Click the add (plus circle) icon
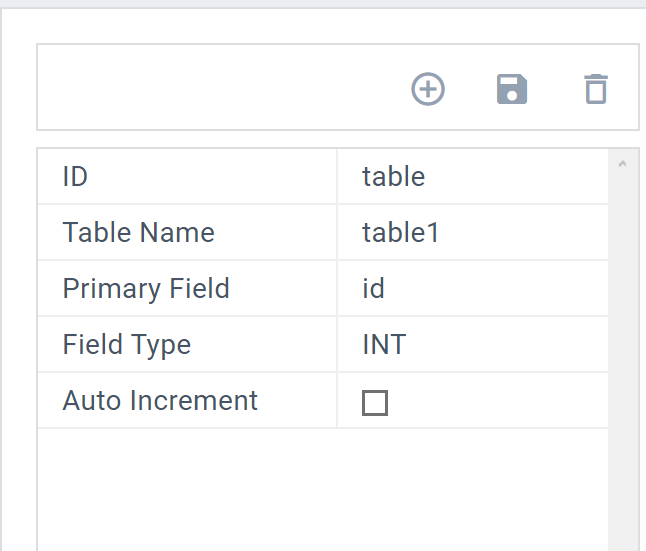 point(428,89)
